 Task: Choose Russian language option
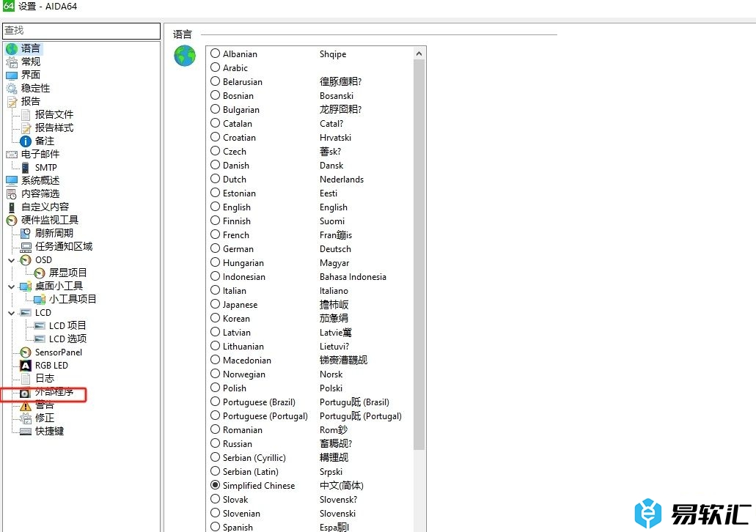click(x=215, y=443)
